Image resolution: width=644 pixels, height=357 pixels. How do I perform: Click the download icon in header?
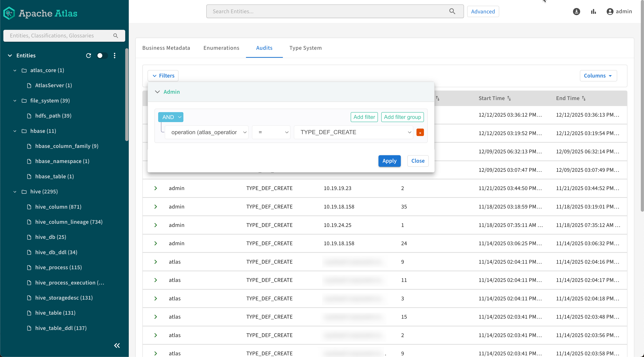pyautogui.click(x=576, y=12)
